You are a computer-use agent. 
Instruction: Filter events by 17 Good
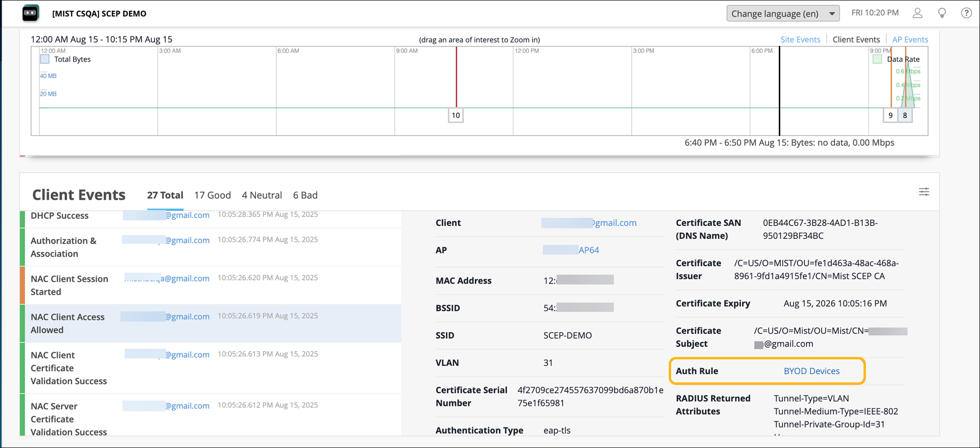[212, 195]
